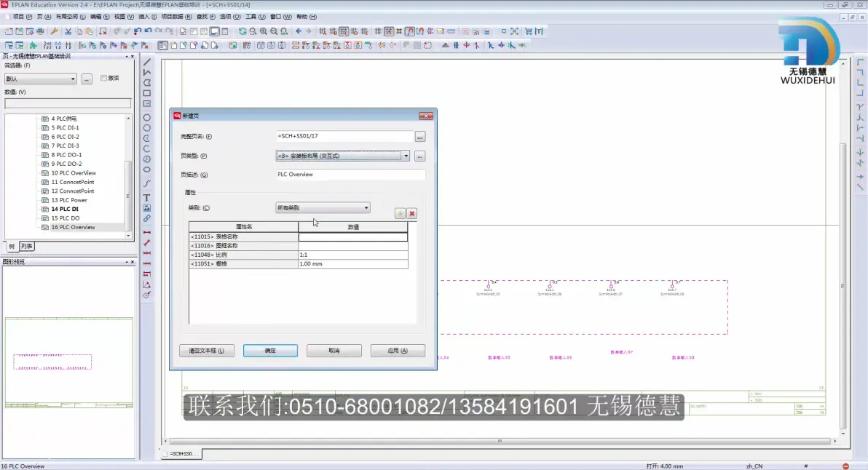This screenshot has height=470, width=868.
Task: Click the print icon in the top toolbar
Action: pyautogui.click(x=40, y=31)
